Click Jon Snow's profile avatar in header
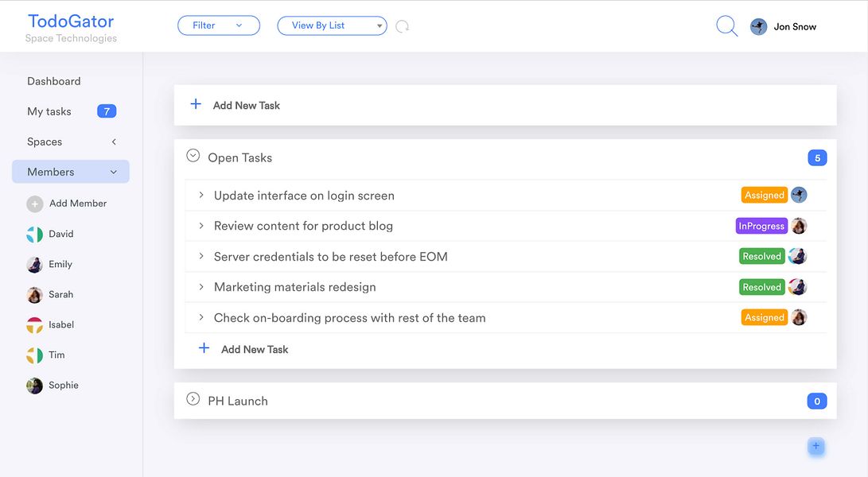868x477 pixels. coord(758,26)
